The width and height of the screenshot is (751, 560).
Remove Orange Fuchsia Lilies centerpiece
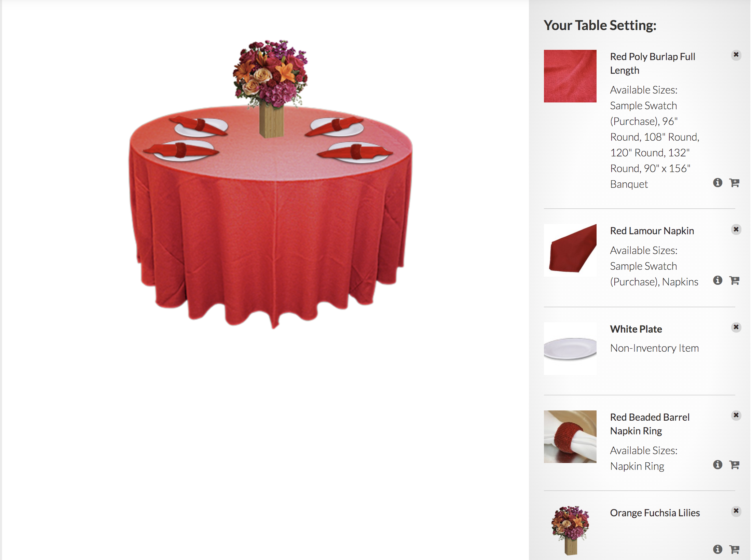736,511
